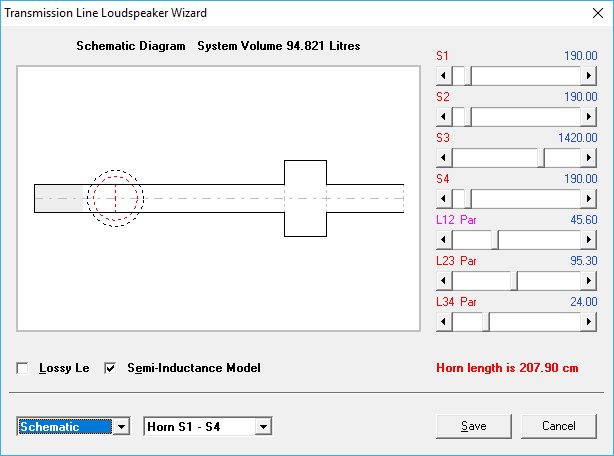Click the L12 Par slider thumb
The image size is (614, 456).
click(x=495, y=240)
